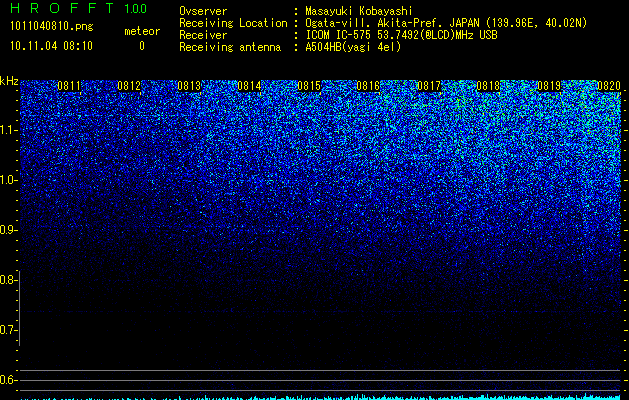629x400 pixels.
Task: Click the ICOM IC-575 receiver details
Action: pyautogui.click(x=402, y=35)
